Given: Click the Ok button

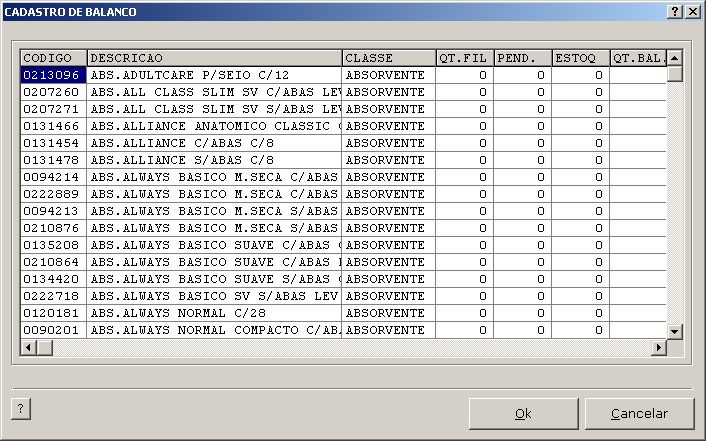Looking at the screenshot, I should [523, 414].
